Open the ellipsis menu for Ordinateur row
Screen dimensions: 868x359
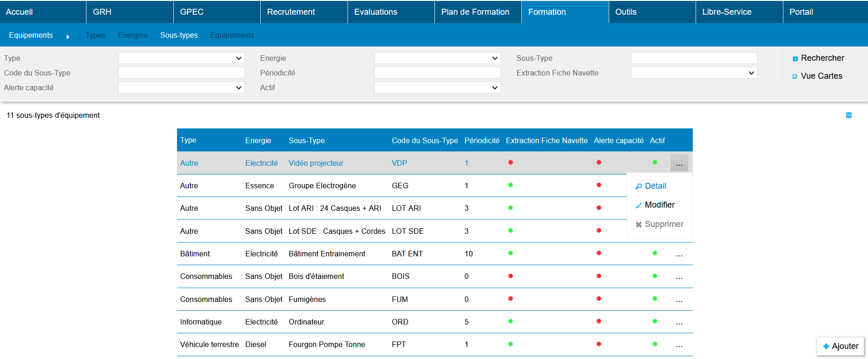[679, 322]
